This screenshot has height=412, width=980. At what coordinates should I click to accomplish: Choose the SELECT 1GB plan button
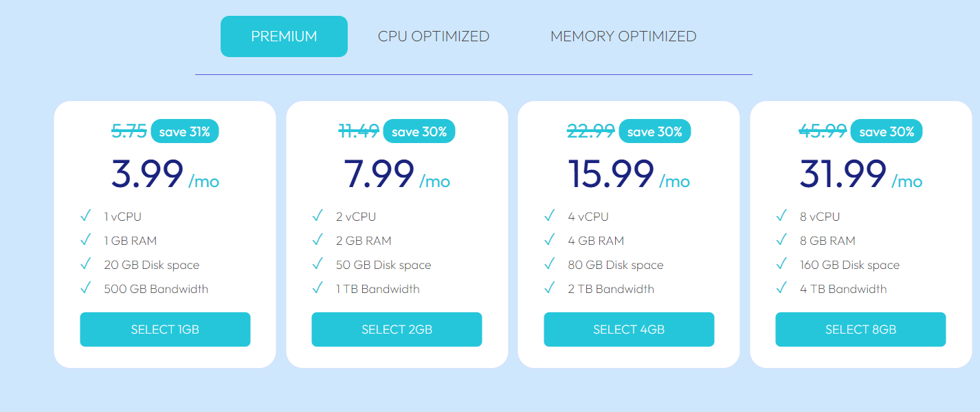pyautogui.click(x=165, y=329)
